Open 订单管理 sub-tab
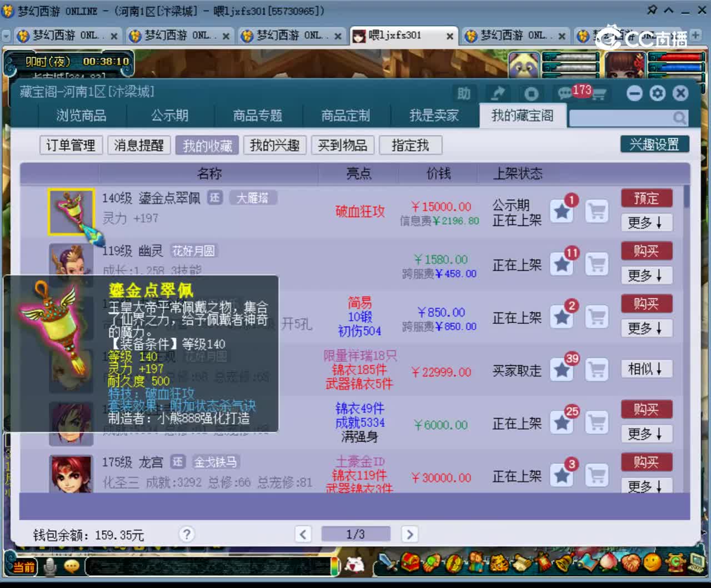Image resolution: width=711 pixels, height=588 pixels. tap(71, 146)
